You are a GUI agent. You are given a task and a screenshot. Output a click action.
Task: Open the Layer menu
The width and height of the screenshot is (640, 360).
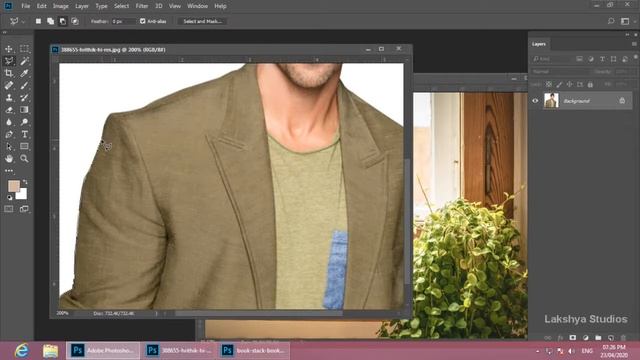pos(82,6)
